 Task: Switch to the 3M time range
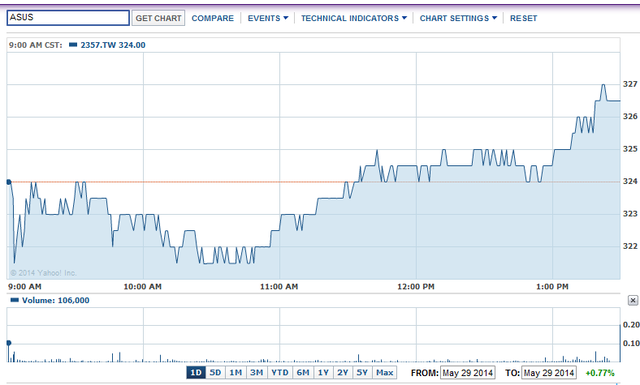[257, 372]
